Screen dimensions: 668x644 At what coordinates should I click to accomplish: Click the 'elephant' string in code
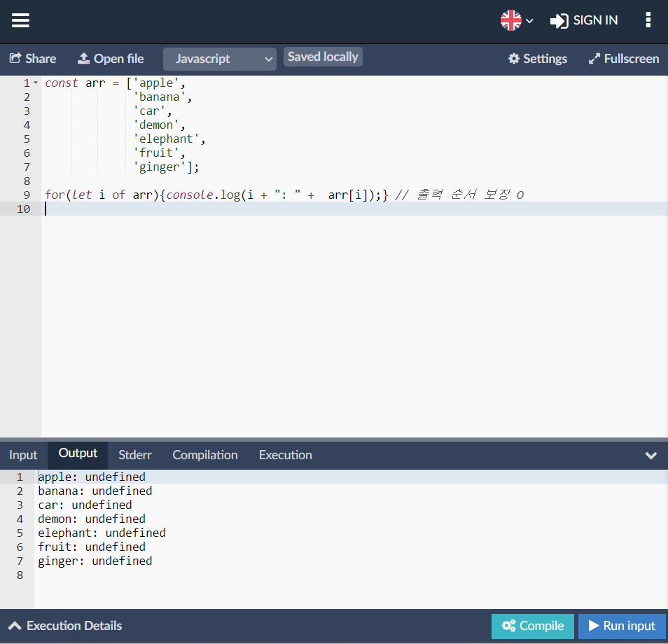pos(166,139)
